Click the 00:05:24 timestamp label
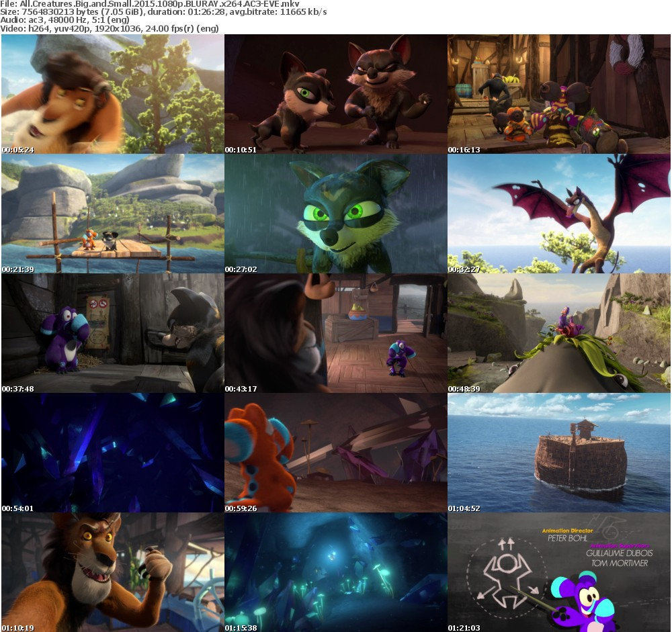Viewport: 672px width, 632px height. pos(18,150)
